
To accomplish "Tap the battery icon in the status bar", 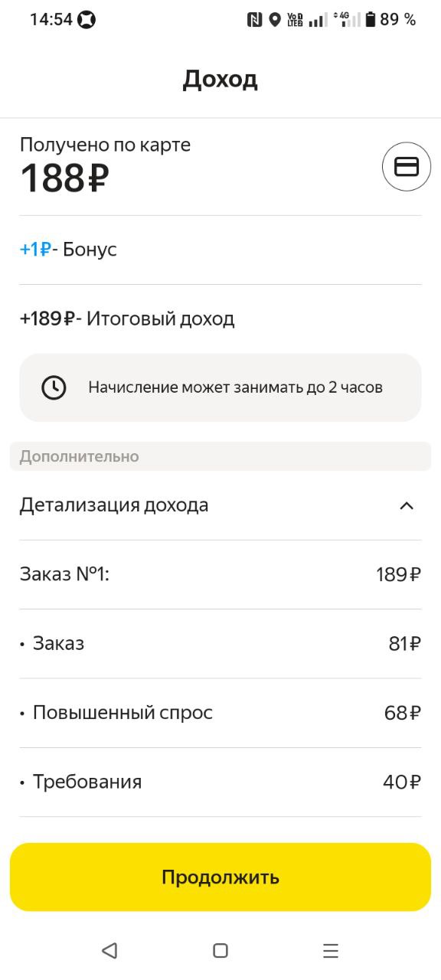I will pos(371,20).
